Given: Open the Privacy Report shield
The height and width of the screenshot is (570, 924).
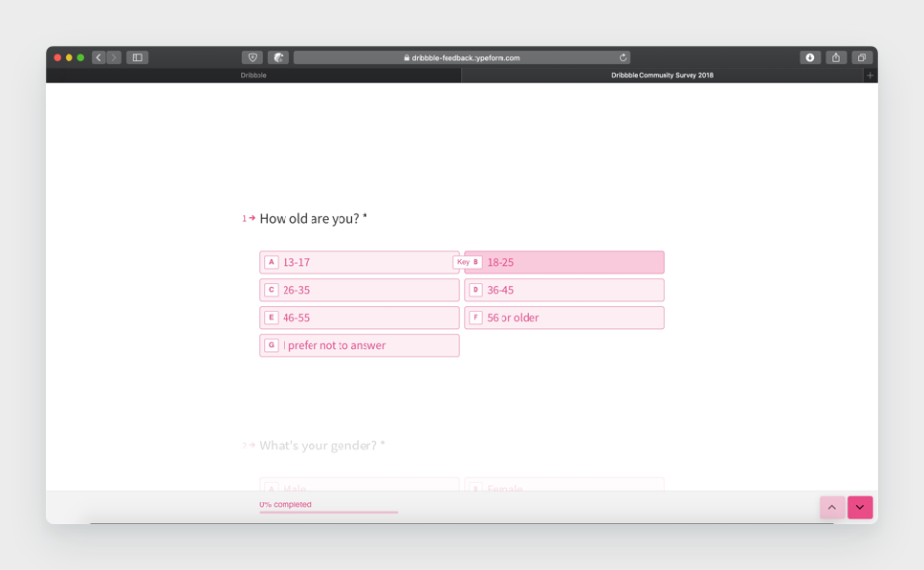Looking at the screenshot, I should click(252, 56).
